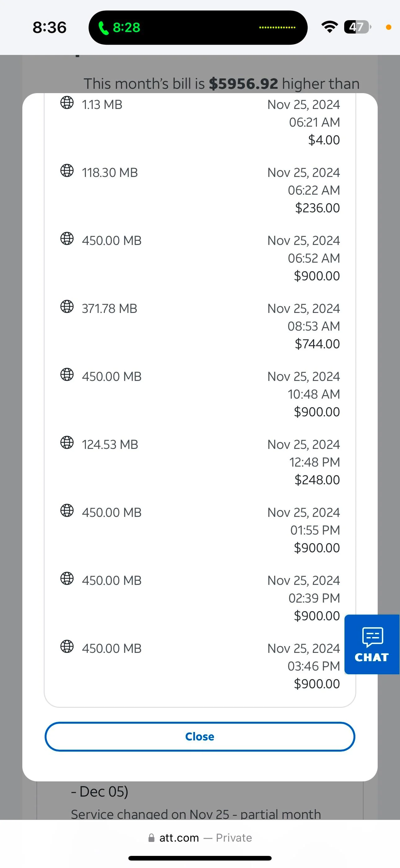The width and height of the screenshot is (400, 868).
Task: Tap the globe icon beside 371.78 MB
Action: point(67,306)
